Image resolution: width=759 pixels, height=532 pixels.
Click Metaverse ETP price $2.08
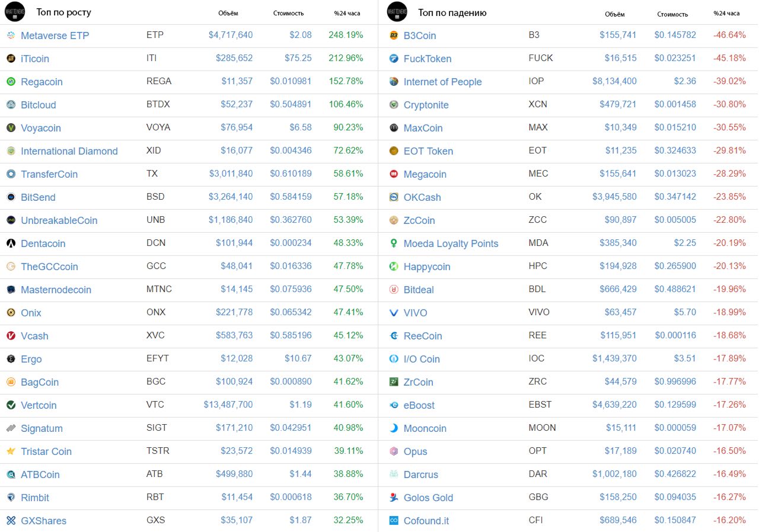[301, 35]
